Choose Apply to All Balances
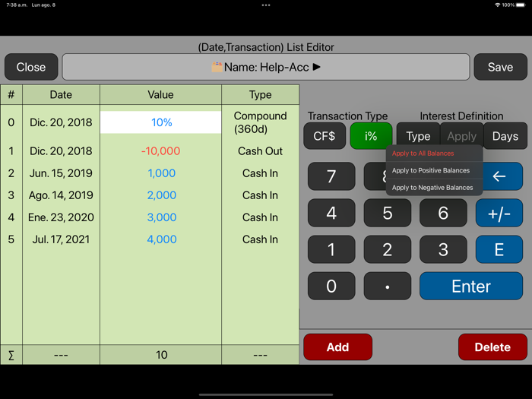This screenshot has height=399, width=532. coord(434,154)
